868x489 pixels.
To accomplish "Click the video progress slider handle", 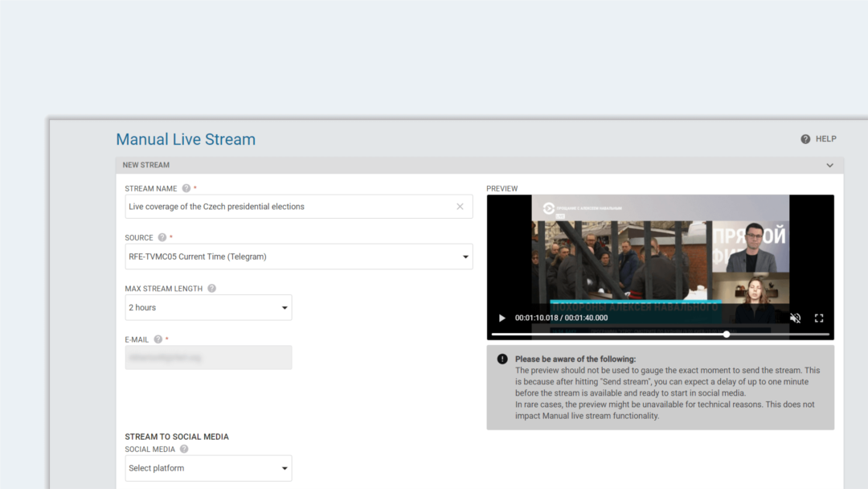I will pyautogui.click(x=727, y=334).
